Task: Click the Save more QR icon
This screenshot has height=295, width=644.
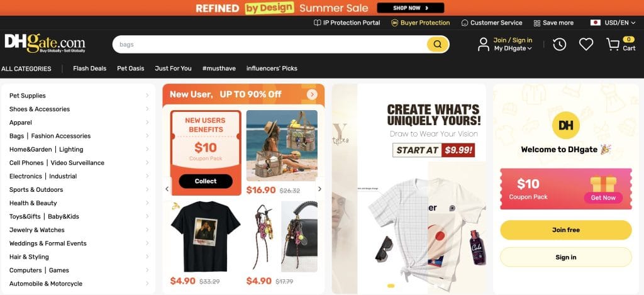Action: click(537, 23)
